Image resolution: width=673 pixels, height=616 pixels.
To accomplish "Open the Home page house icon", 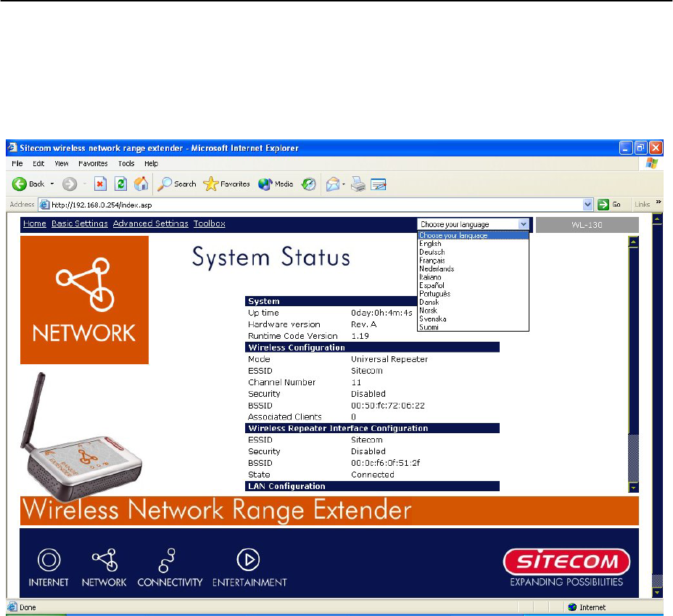I will coord(141,184).
